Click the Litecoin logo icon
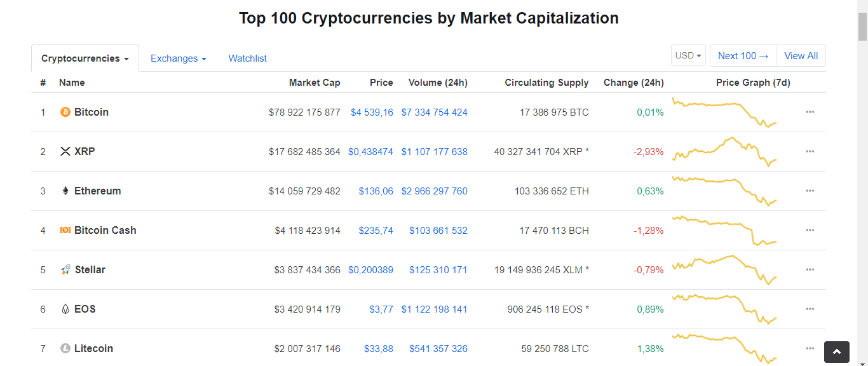 click(65, 349)
